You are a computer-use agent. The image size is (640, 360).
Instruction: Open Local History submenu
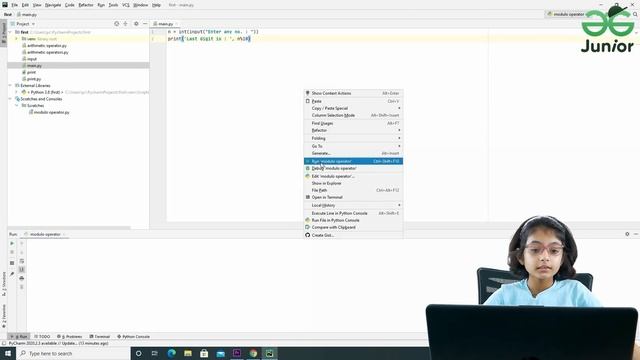(x=353, y=205)
